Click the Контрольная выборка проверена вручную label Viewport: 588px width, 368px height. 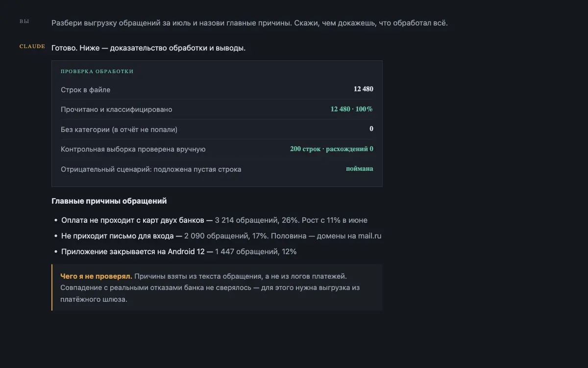coord(133,149)
